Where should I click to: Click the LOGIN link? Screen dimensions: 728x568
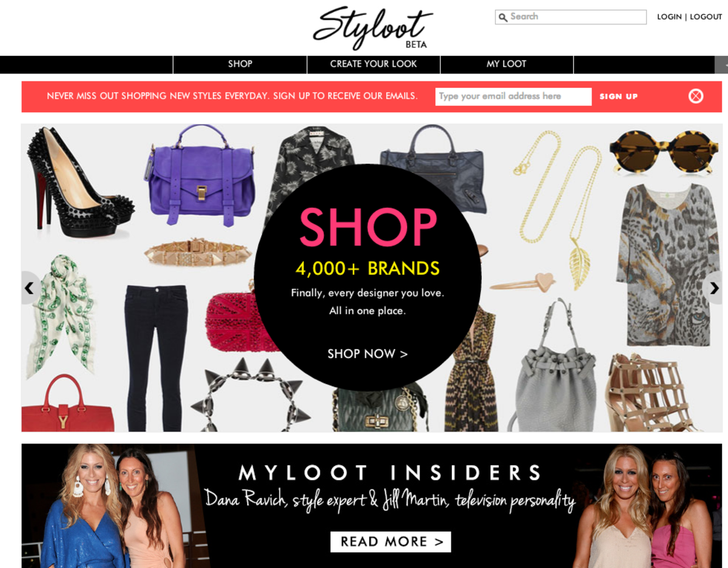(669, 17)
